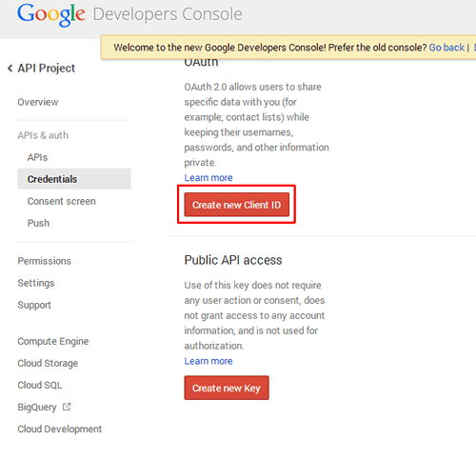Open the API Project title
The width and height of the screenshot is (476, 459).
click(x=47, y=69)
